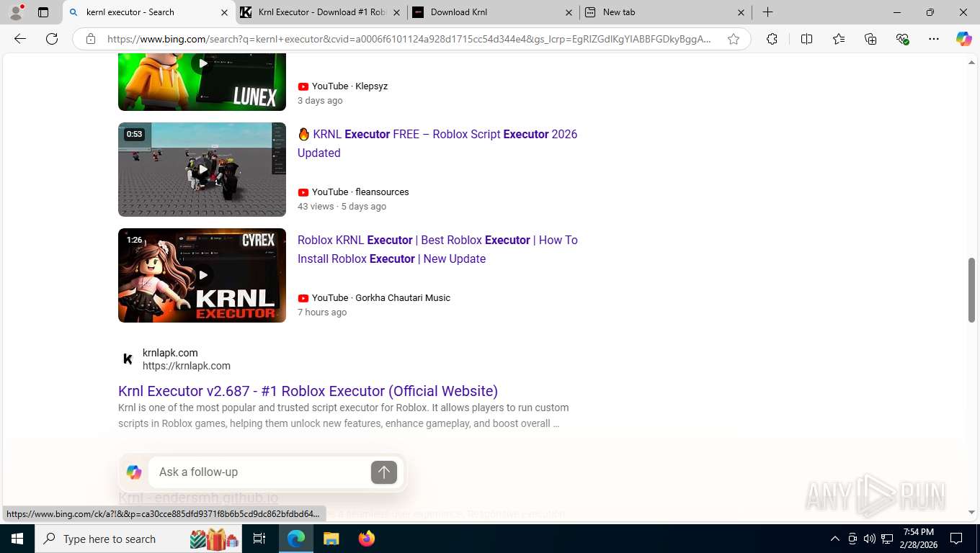The image size is (980, 553).
Task: Open Collections icon in toolbar
Action: pyautogui.click(x=870, y=39)
